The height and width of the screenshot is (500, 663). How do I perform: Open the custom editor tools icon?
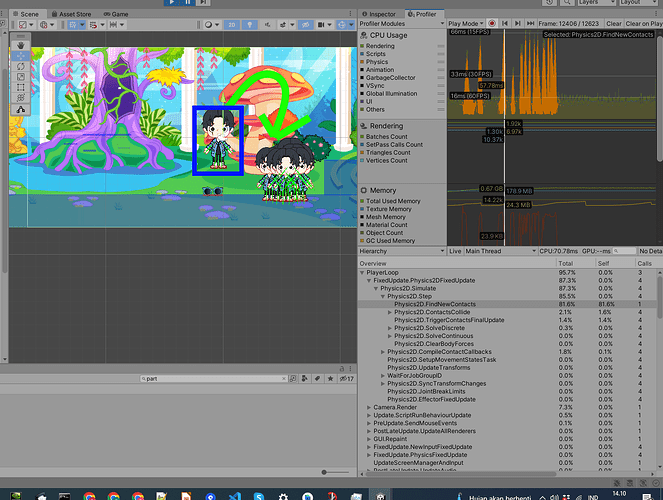click(x=20, y=109)
